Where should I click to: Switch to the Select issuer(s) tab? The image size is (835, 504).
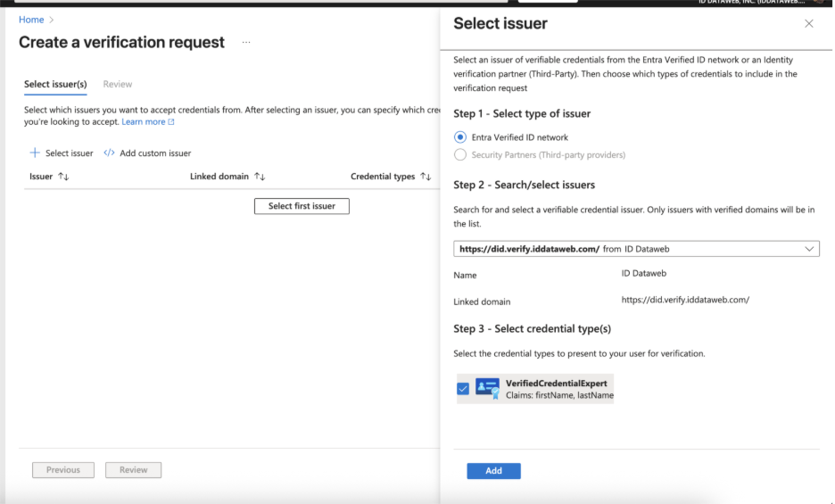[55, 84]
